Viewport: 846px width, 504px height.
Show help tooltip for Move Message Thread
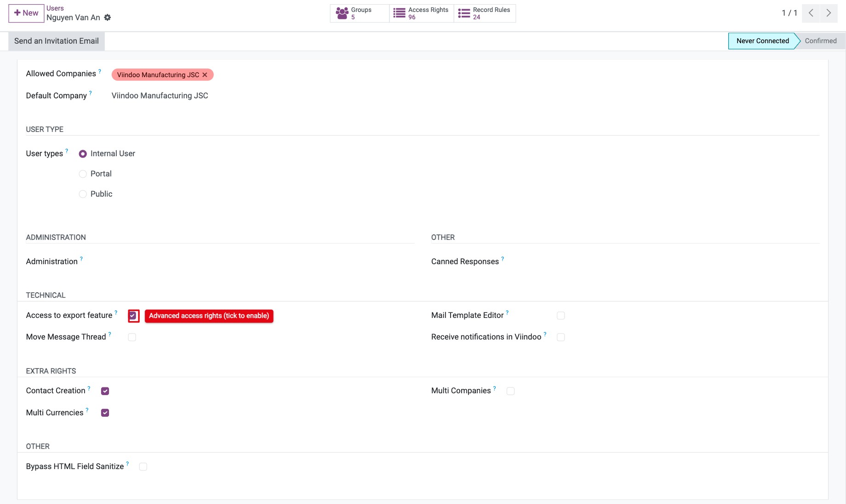[x=109, y=334]
